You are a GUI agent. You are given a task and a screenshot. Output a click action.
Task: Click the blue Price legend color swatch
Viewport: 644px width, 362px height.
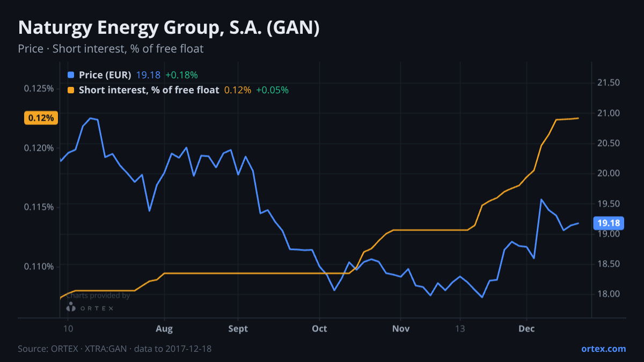pyautogui.click(x=71, y=75)
